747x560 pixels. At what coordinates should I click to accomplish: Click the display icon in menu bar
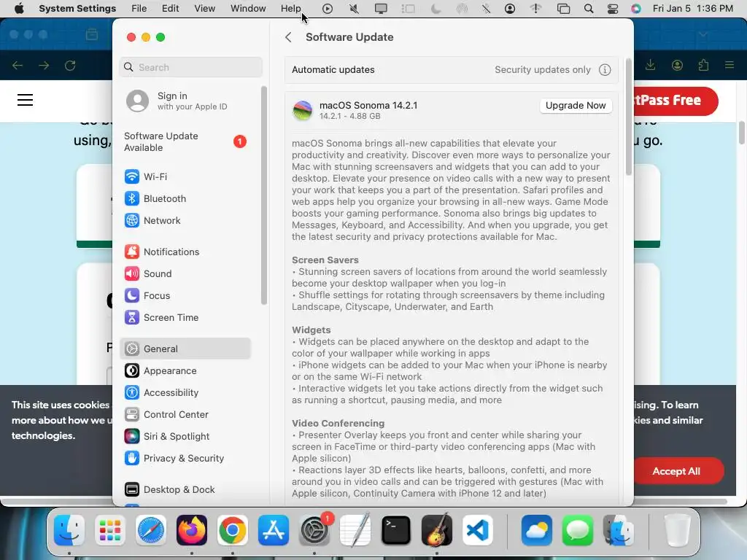click(381, 9)
